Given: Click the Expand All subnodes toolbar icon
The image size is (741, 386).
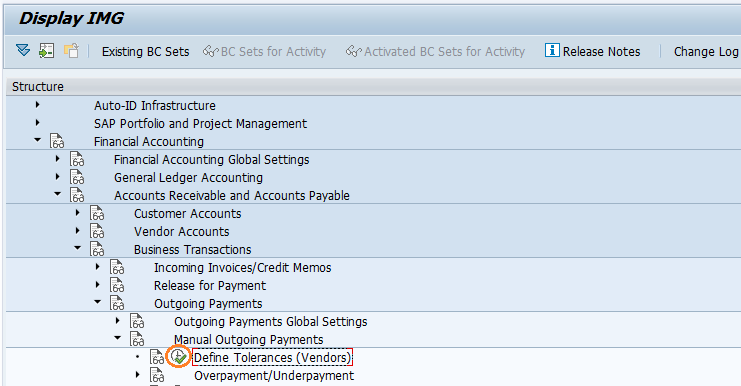Looking at the screenshot, I should coord(23,50).
